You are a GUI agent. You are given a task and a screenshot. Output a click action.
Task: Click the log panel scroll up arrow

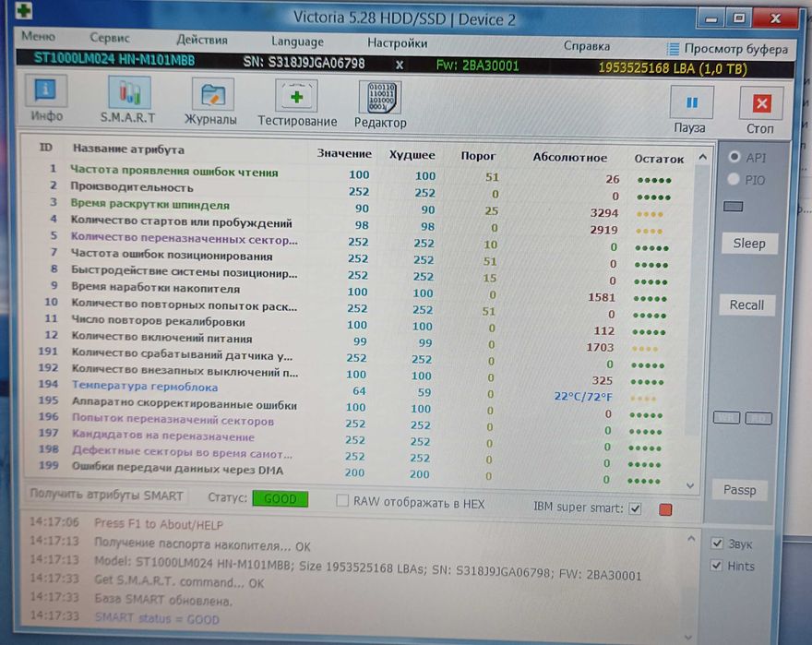pos(691,539)
